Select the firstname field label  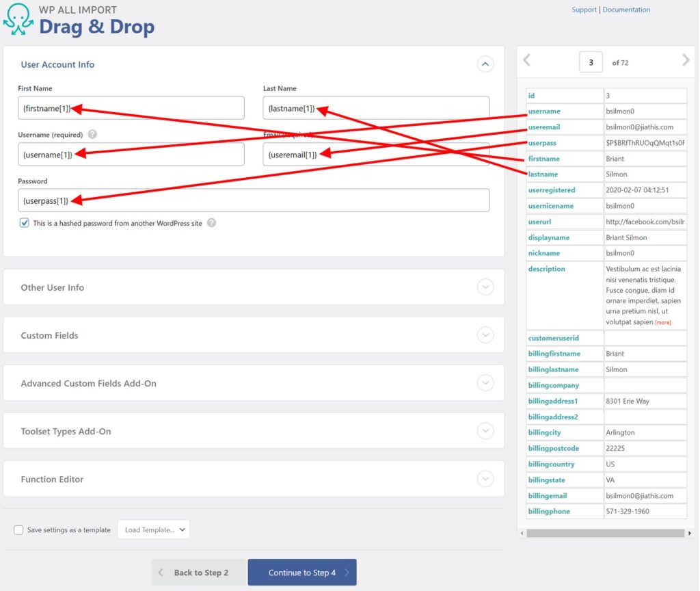pyautogui.click(x=543, y=159)
